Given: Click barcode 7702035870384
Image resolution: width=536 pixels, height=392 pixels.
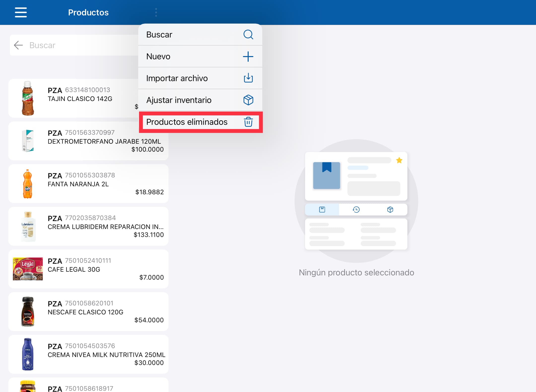Looking at the screenshot, I should 90,218.
